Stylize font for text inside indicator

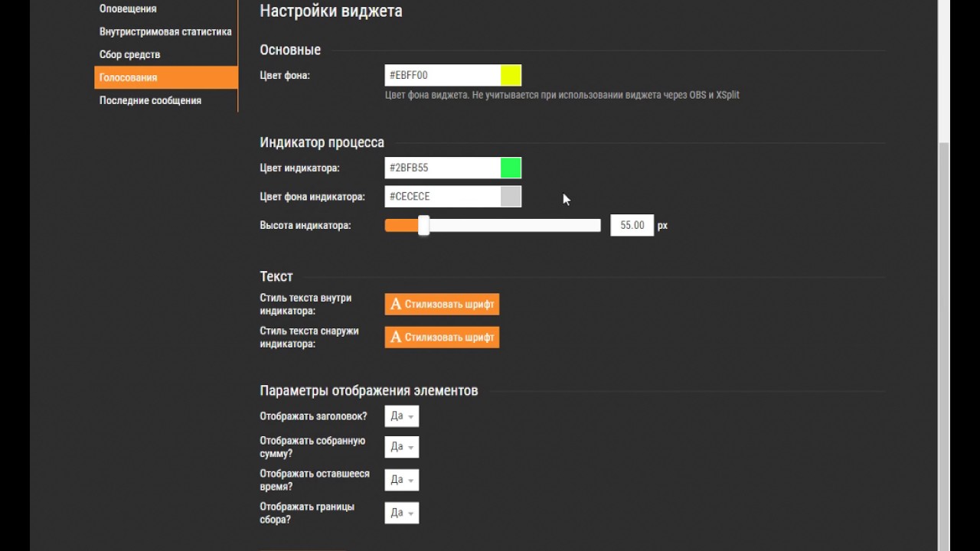click(442, 304)
